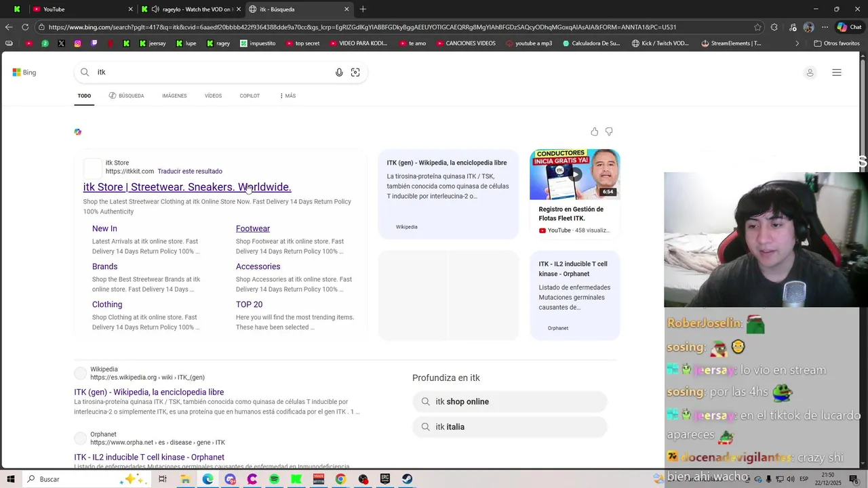Reload the page with the refresh button
This screenshot has height=488, width=868.
pyautogui.click(x=25, y=27)
